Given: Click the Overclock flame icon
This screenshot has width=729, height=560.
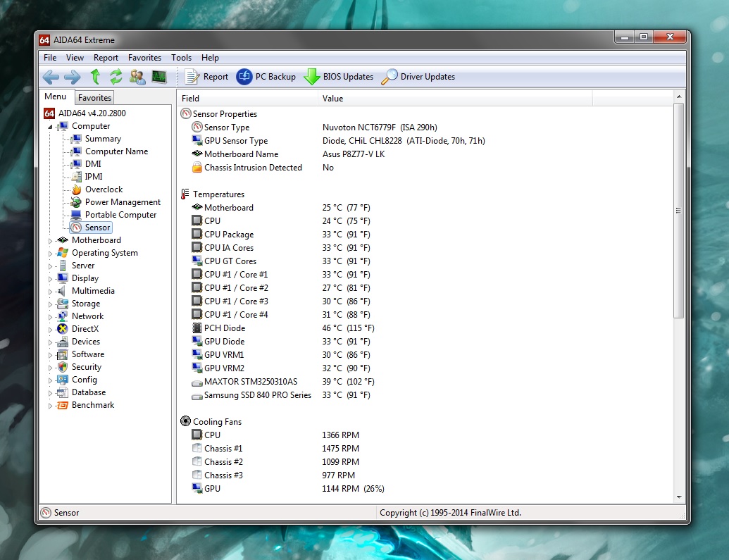Looking at the screenshot, I should click(x=76, y=189).
